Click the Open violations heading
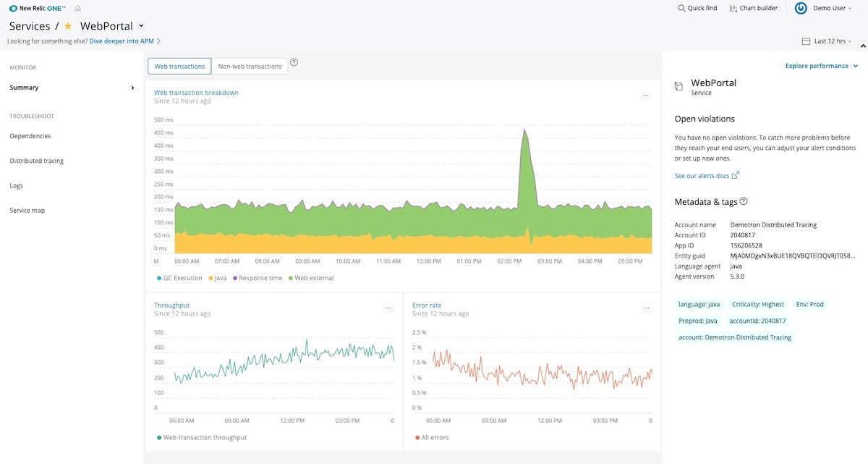 (705, 119)
